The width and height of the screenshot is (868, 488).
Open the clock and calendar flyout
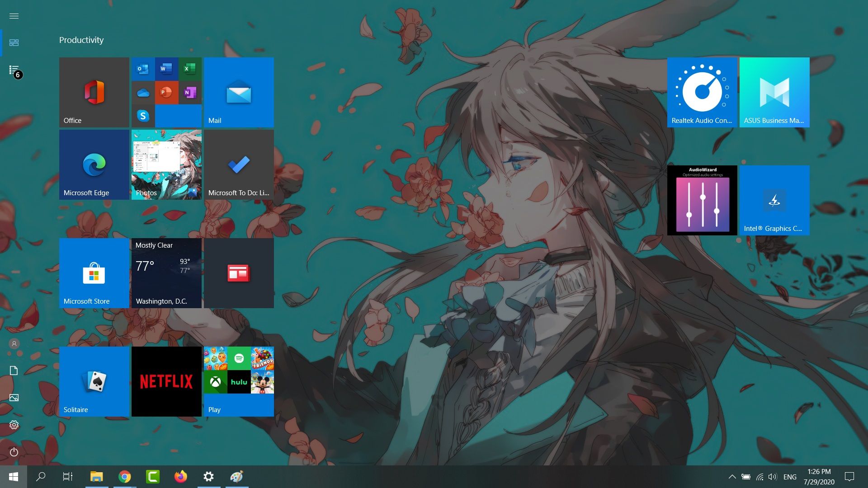coord(819,477)
